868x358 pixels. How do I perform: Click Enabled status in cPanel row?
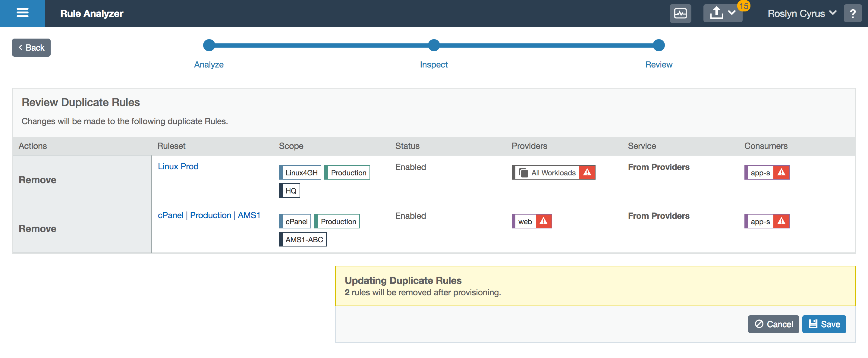[410, 216]
